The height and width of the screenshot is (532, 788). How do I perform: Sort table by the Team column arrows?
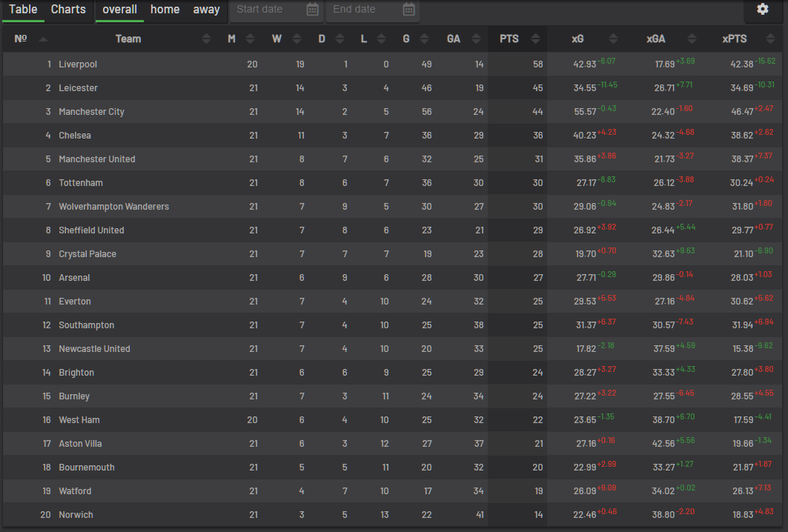pos(206,39)
